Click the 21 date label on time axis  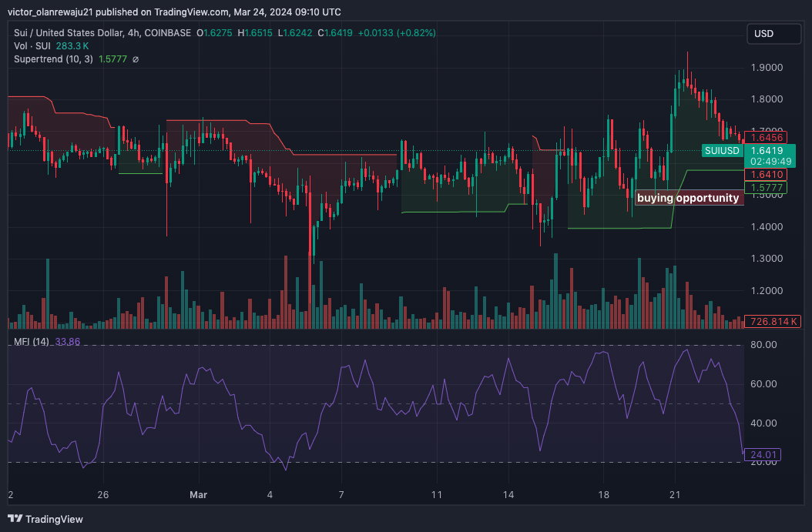pyautogui.click(x=675, y=494)
